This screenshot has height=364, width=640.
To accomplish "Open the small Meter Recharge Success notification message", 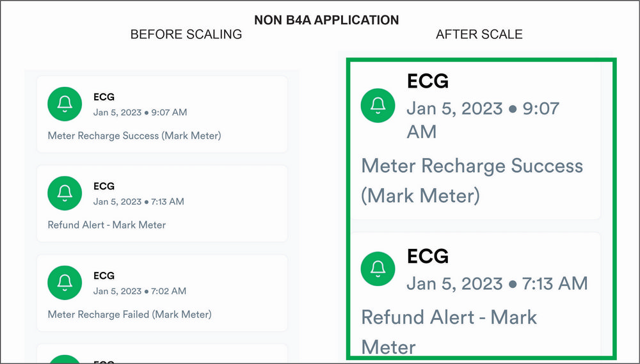I will 134,136.
